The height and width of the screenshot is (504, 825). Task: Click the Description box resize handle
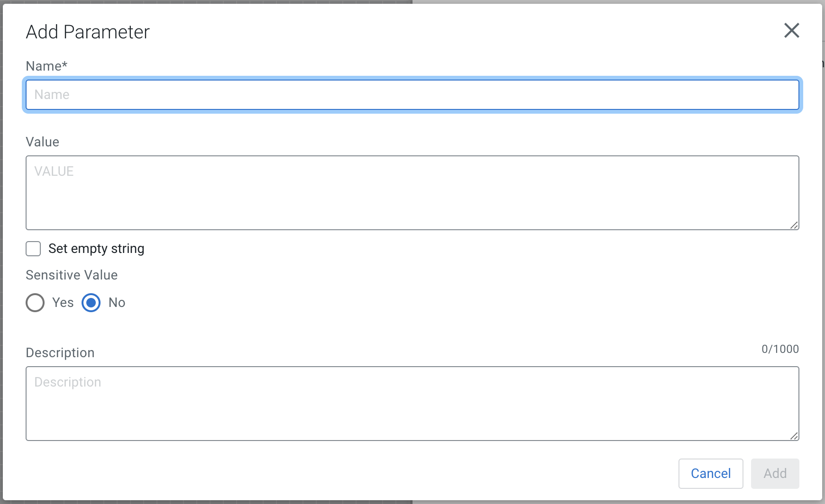tap(794, 436)
